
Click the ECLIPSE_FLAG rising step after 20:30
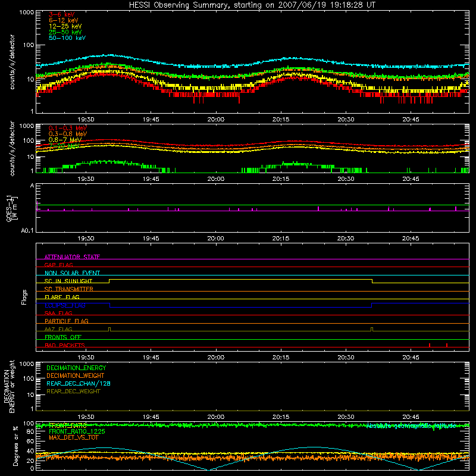(x=372, y=305)
